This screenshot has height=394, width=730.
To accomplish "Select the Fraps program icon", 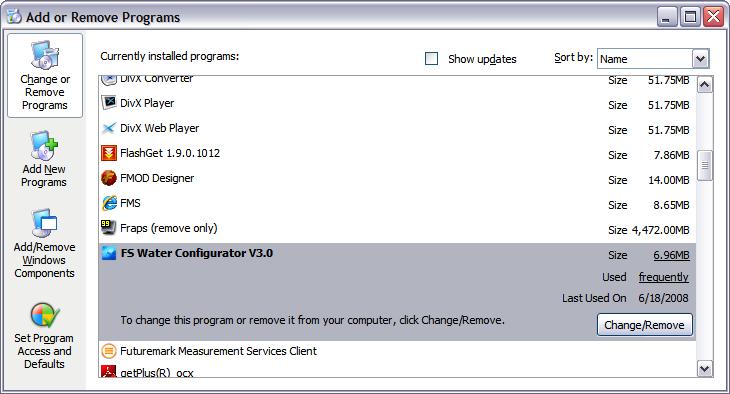I will (x=109, y=228).
